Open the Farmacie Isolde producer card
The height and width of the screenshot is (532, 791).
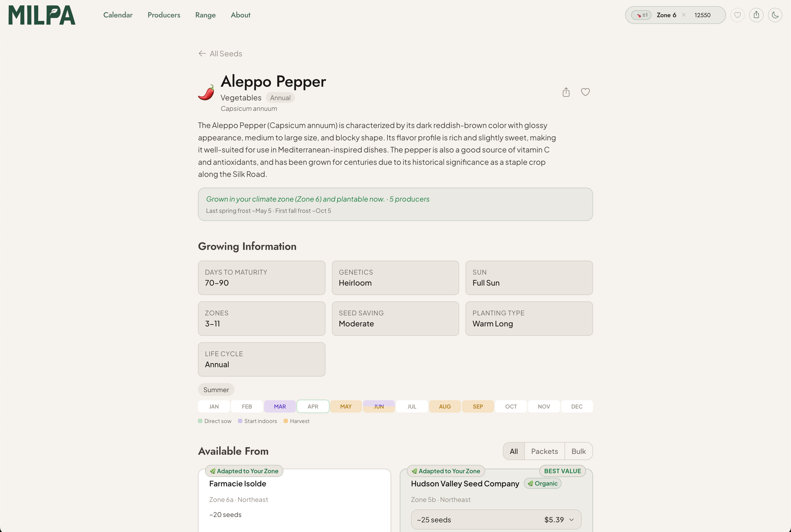(237, 483)
